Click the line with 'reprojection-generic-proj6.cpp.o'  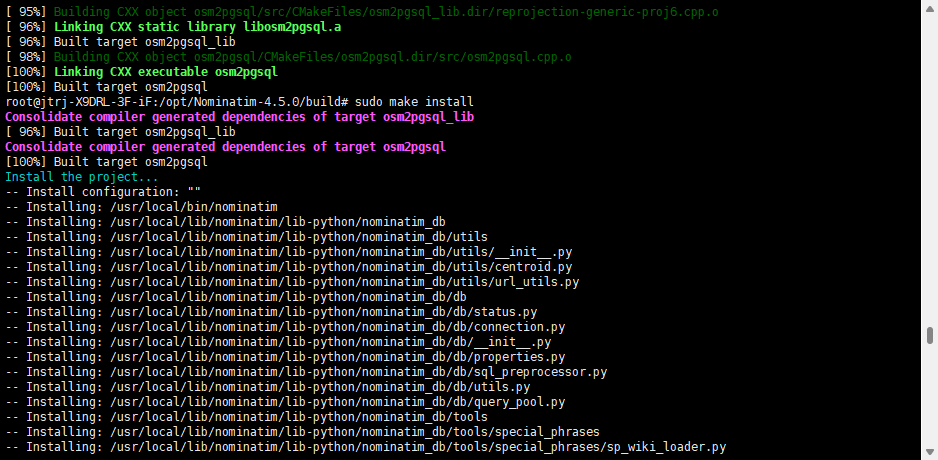363,12
